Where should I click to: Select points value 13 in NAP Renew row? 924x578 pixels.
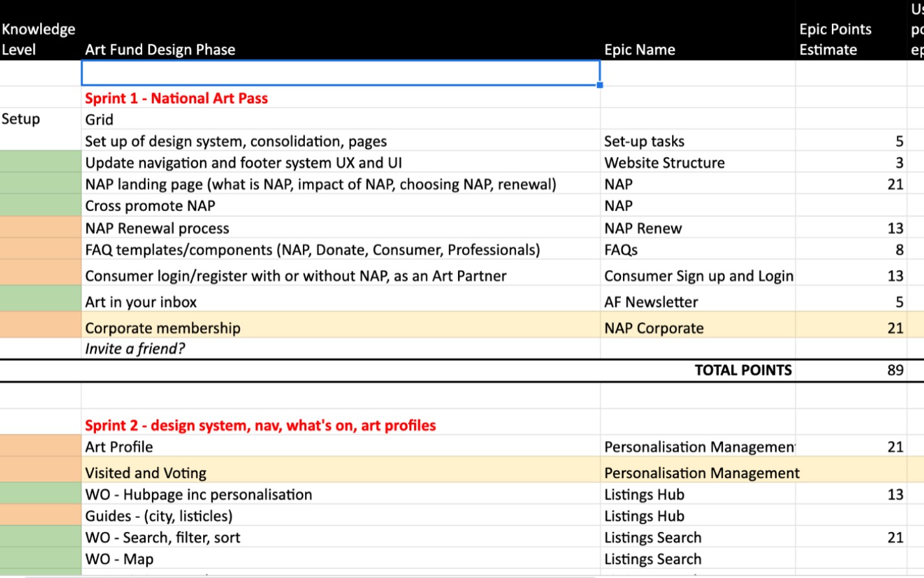click(851, 228)
